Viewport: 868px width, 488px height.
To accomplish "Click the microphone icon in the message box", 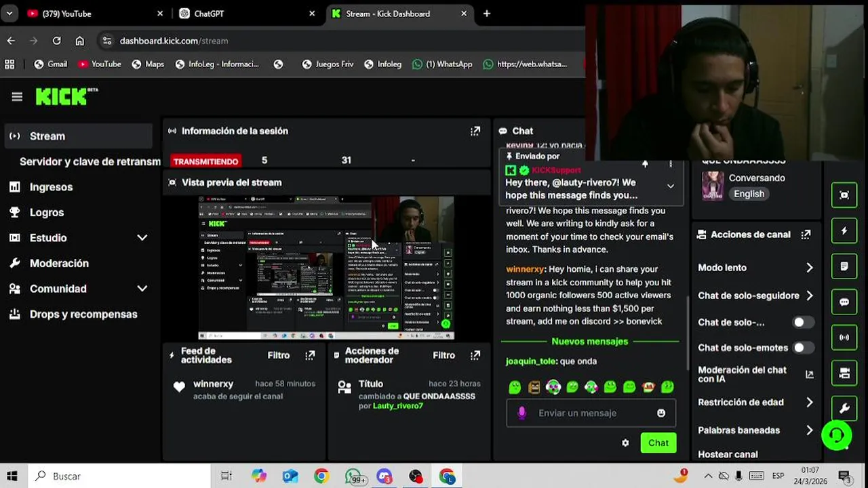I will click(521, 413).
